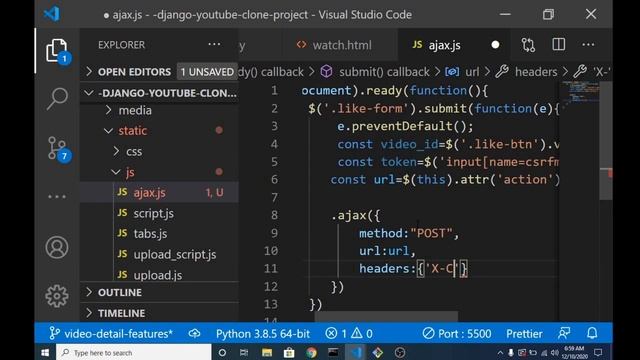This screenshot has height=360, width=640.
Task: Open upload_script.js in the file tree
Action: coord(174,254)
